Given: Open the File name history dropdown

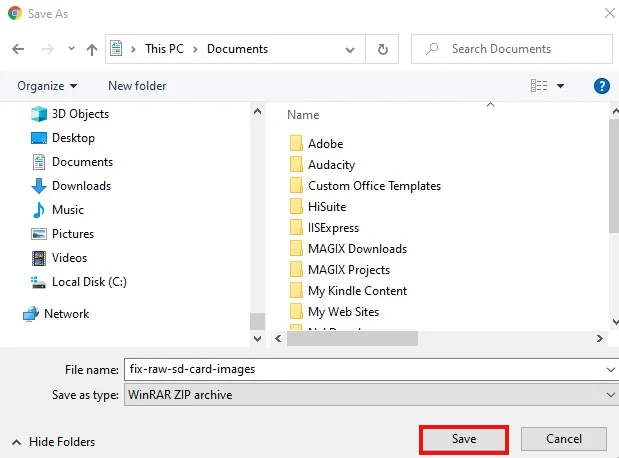Looking at the screenshot, I should tap(610, 369).
